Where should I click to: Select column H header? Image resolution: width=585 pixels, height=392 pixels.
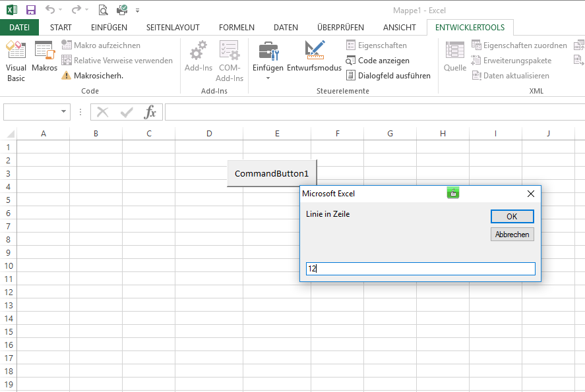[x=443, y=133]
